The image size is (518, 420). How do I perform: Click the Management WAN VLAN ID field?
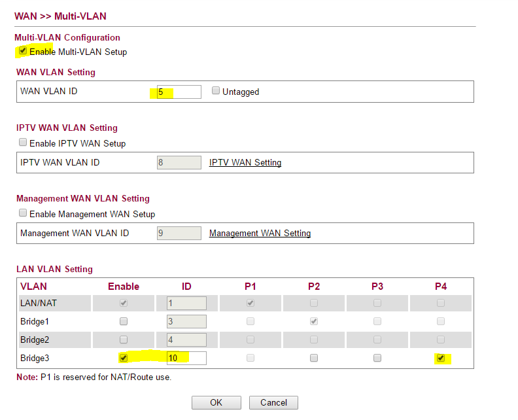179,233
